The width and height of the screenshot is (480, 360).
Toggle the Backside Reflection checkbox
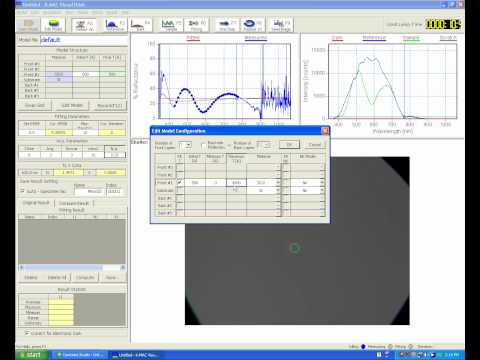pyautogui.click(x=204, y=145)
